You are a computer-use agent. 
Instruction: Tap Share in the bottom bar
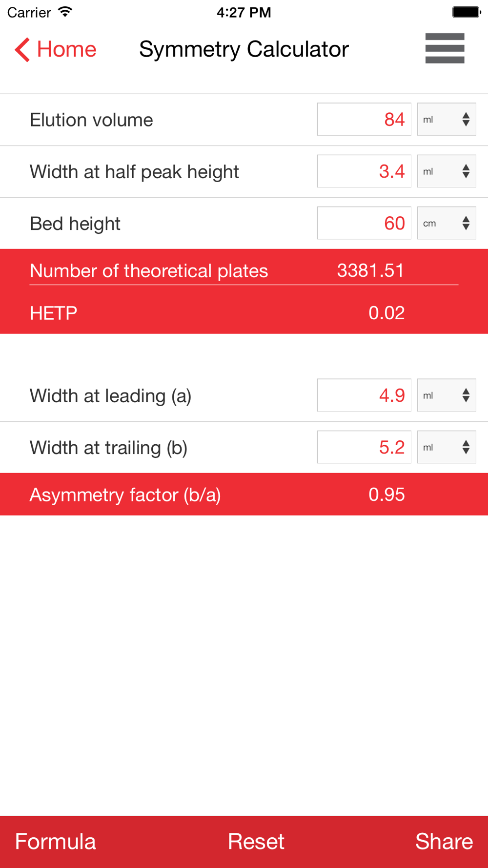pos(444,842)
